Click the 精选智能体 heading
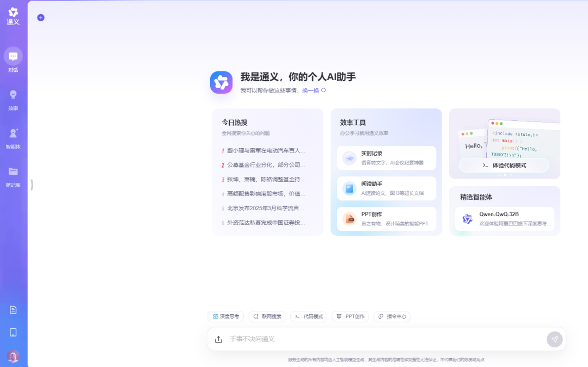The width and height of the screenshot is (588, 367). tap(476, 197)
